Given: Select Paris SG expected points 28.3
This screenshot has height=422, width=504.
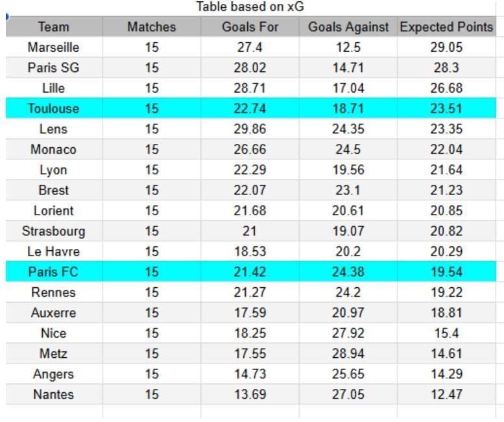Looking at the screenshot, I should pyautogui.click(x=446, y=67).
